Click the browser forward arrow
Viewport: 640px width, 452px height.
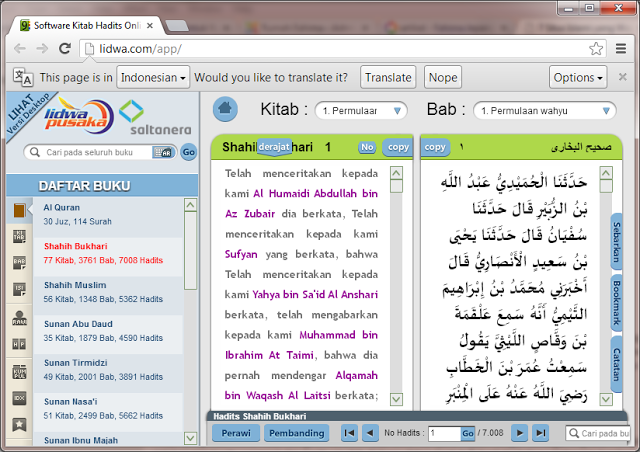click(42, 49)
